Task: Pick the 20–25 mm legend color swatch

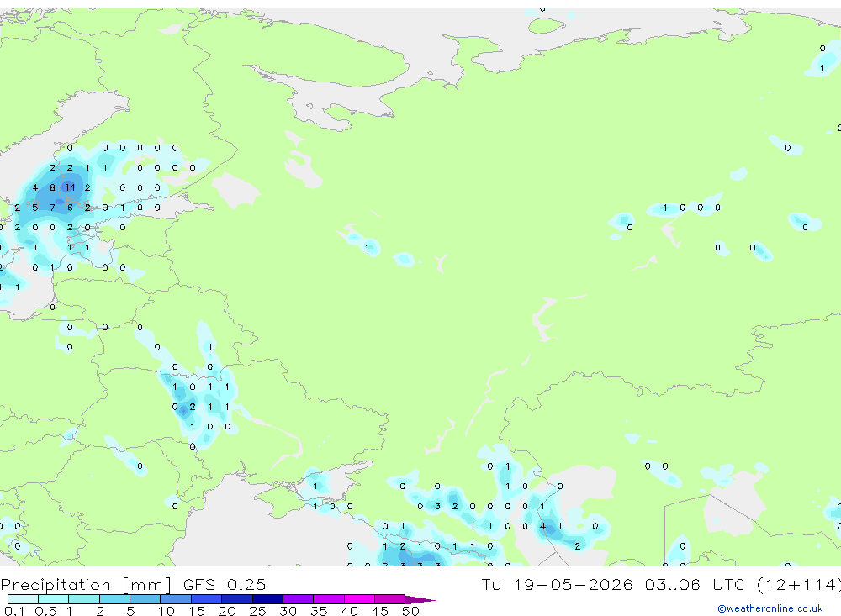Action: (237, 599)
